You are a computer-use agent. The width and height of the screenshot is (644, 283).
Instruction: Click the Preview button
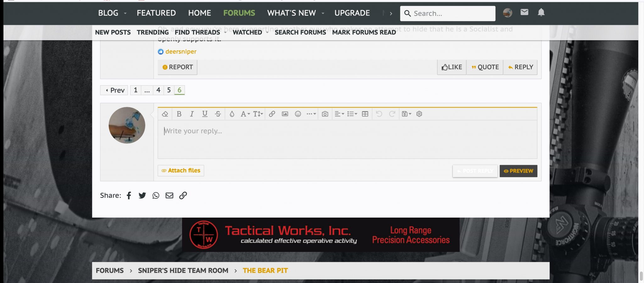click(x=518, y=171)
